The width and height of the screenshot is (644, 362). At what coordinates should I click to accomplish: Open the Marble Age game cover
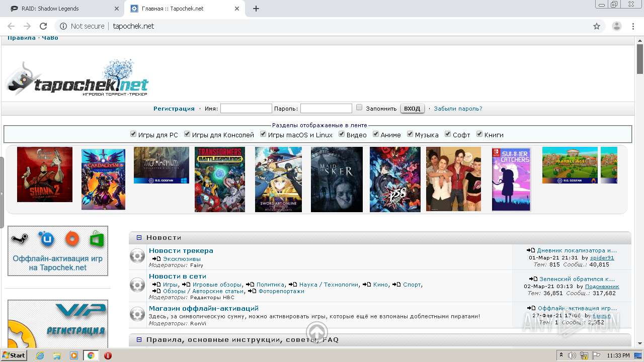point(570,165)
